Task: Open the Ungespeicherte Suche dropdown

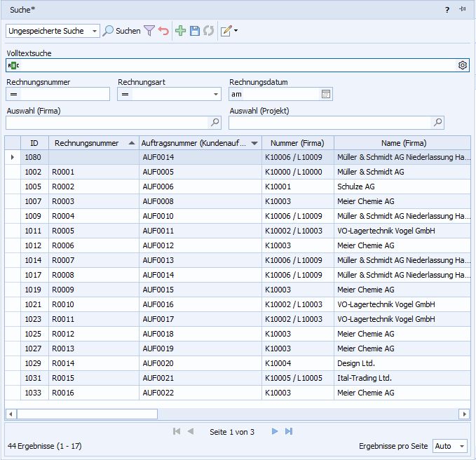Action: [95, 32]
